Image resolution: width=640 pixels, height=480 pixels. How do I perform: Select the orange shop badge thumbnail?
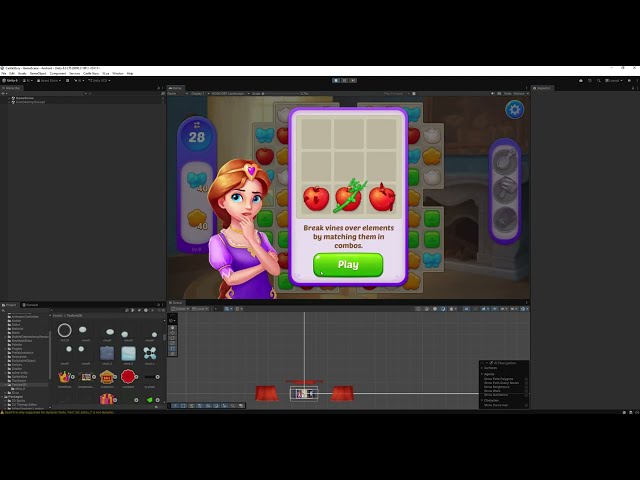(107, 377)
